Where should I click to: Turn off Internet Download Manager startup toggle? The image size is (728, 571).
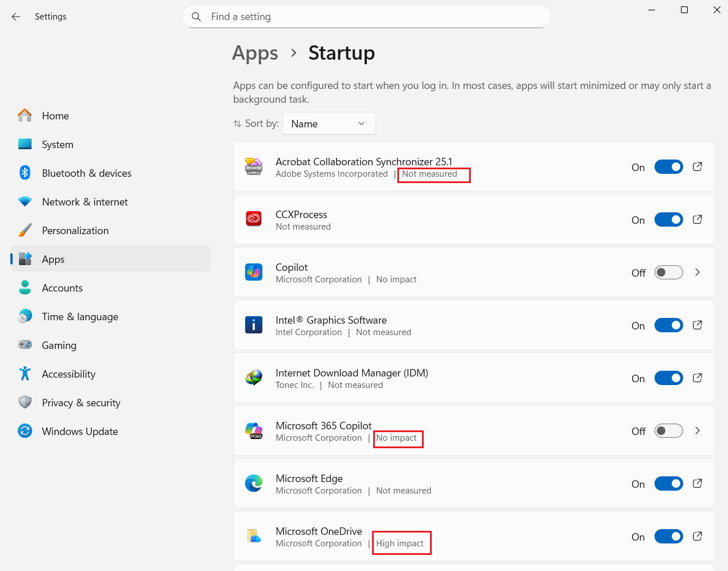[668, 378]
